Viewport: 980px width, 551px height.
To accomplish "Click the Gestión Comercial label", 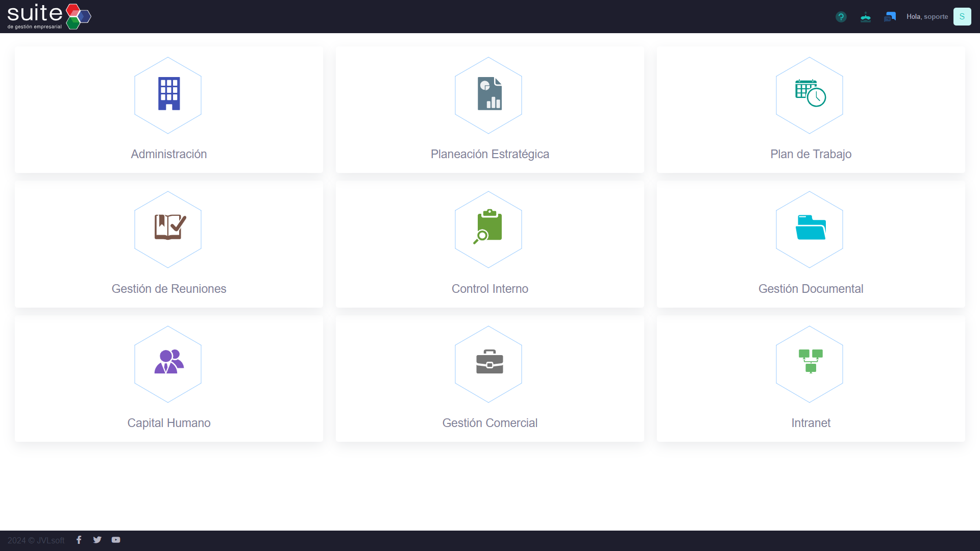I will pos(490,423).
